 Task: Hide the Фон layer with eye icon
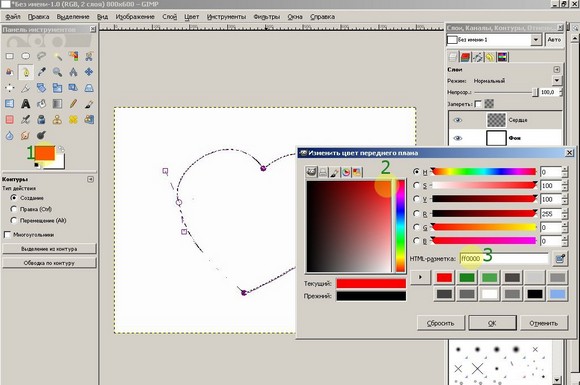click(x=458, y=138)
